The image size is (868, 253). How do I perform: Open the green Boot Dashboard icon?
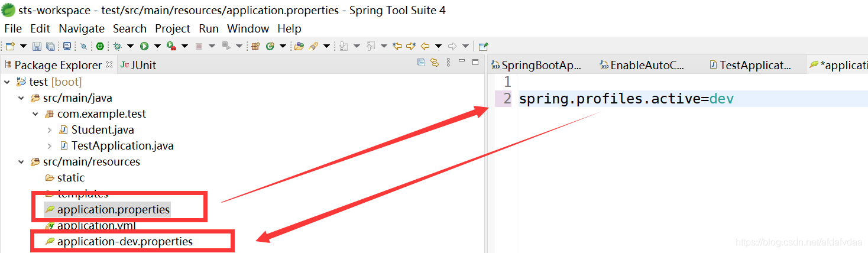point(100,46)
